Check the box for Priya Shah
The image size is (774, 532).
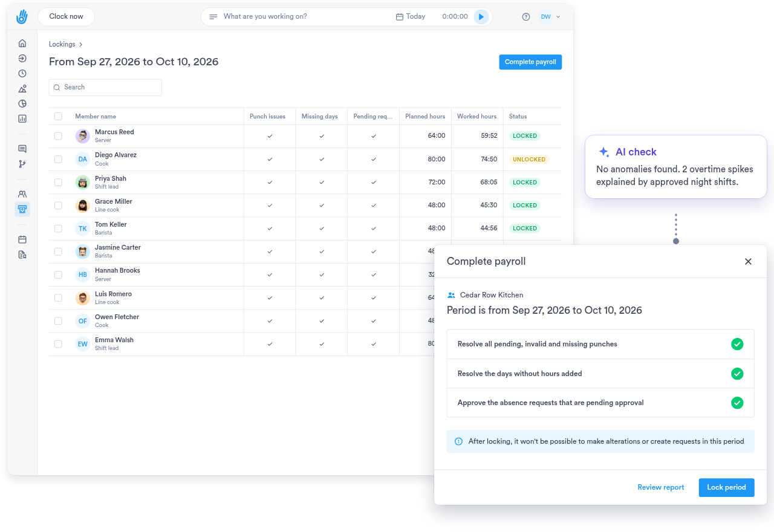pyautogui.click(x=58, y=182)
